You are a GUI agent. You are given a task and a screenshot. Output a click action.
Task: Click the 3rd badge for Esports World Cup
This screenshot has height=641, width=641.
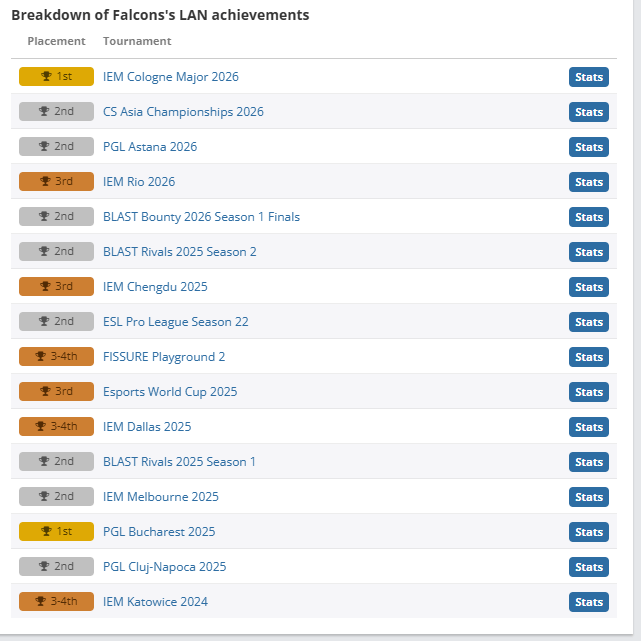(56, 391)
